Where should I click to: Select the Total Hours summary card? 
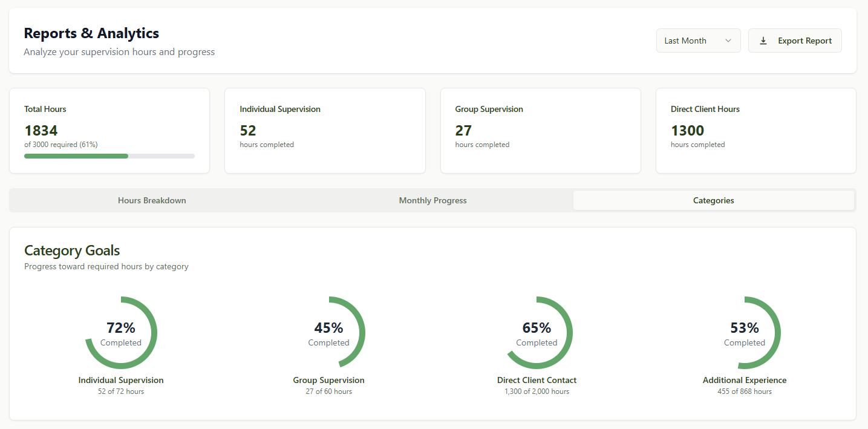point(109,131)
